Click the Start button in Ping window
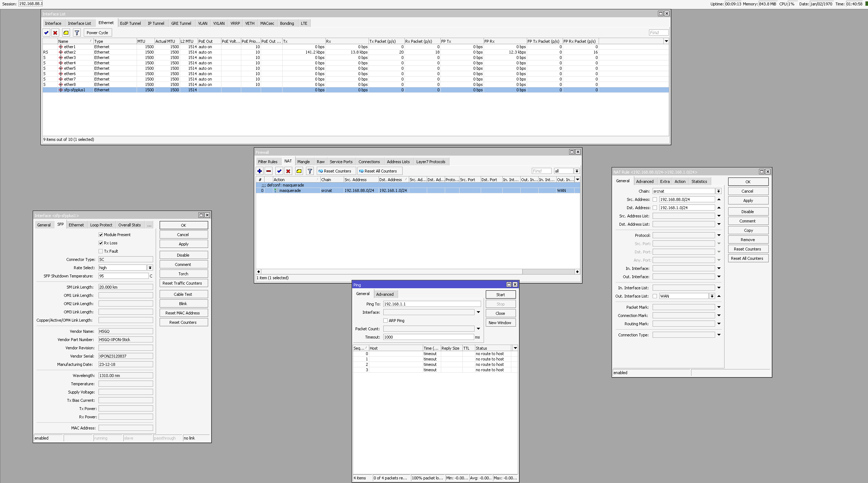The image size is (868, 483). click(501, 295)
